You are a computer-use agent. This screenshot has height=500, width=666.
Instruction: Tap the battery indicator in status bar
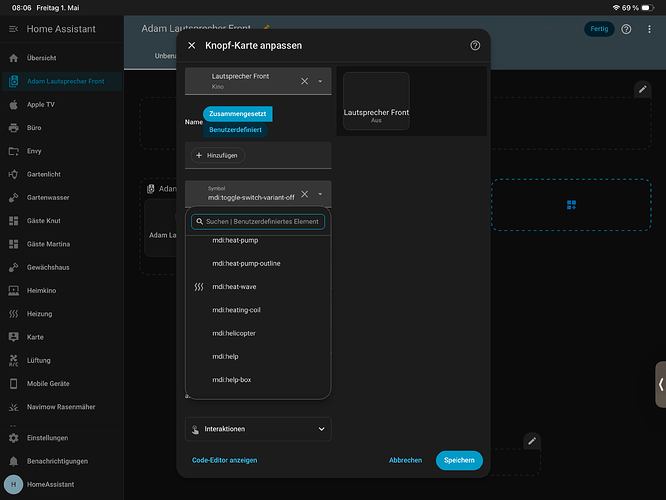(x=648, y=8)
